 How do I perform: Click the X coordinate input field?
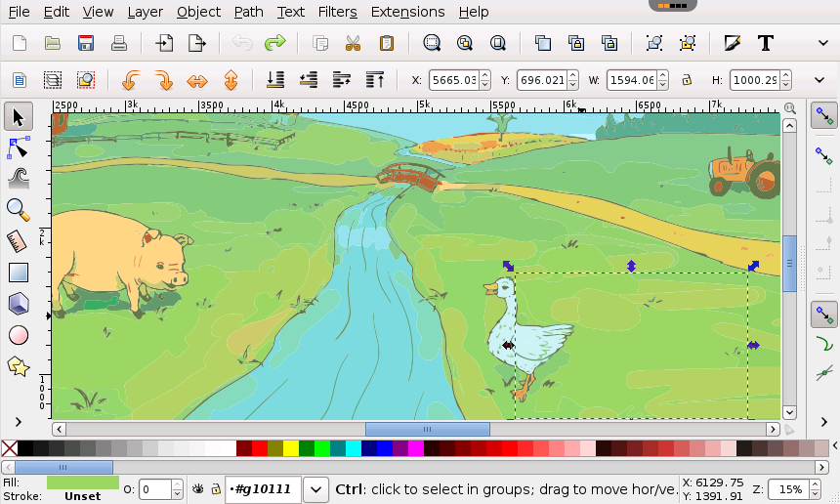point(453,80)
